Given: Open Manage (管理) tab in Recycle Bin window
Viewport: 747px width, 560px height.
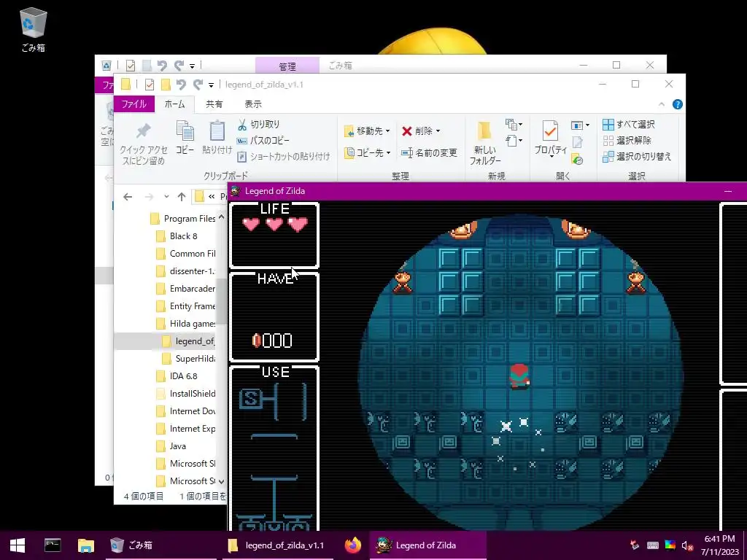Looking at the screenshot, I should 287,66.
